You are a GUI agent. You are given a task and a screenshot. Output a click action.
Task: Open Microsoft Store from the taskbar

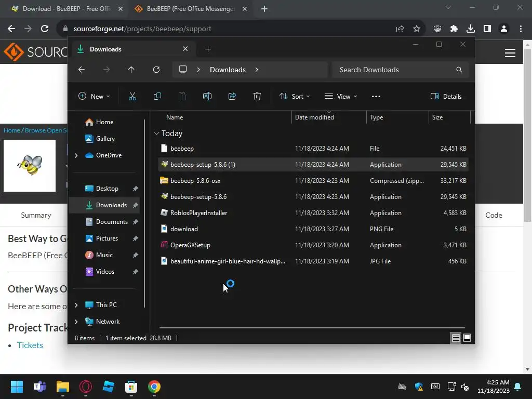(131, 387)
